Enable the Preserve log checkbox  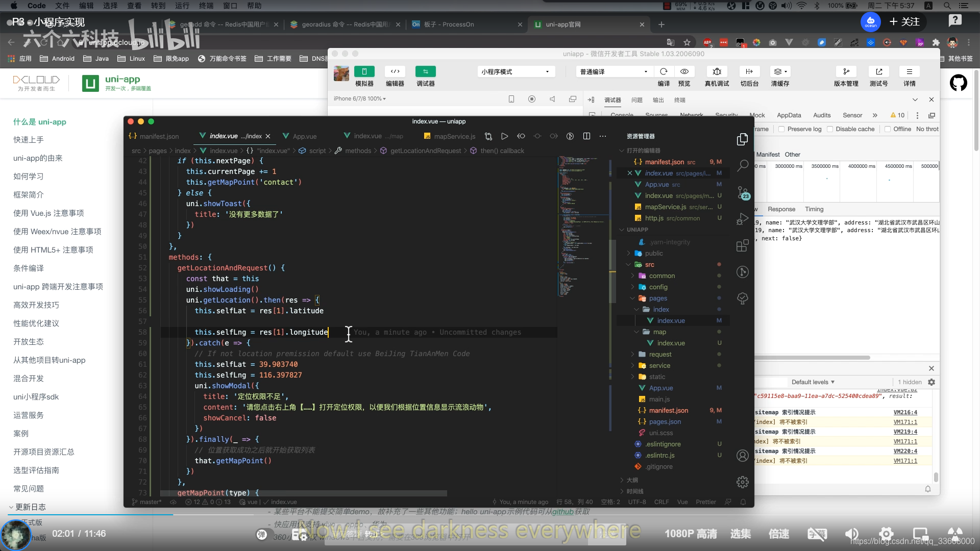[x=781, y=129]
